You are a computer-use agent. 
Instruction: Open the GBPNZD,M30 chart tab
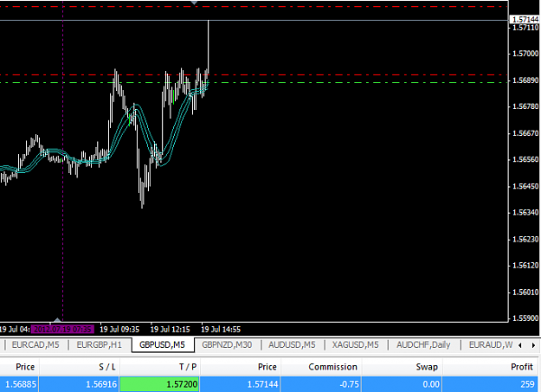point(227,344)
